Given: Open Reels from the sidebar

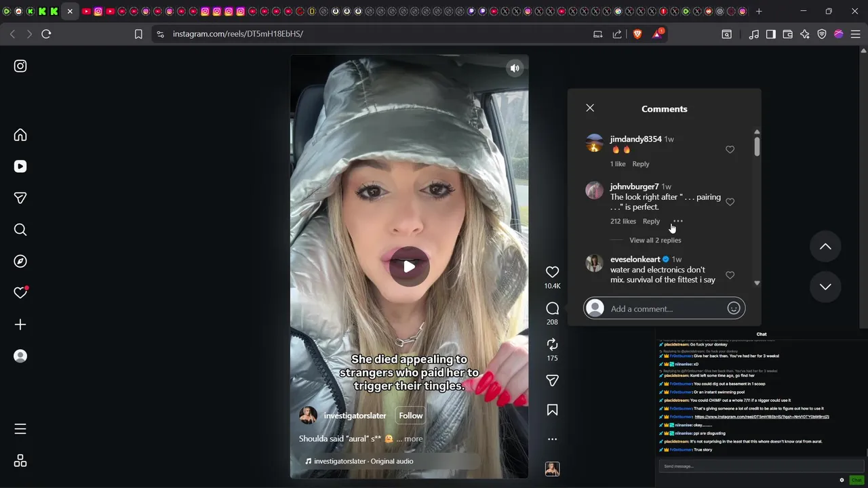Looking at the screenshot, I should [20, 166].
